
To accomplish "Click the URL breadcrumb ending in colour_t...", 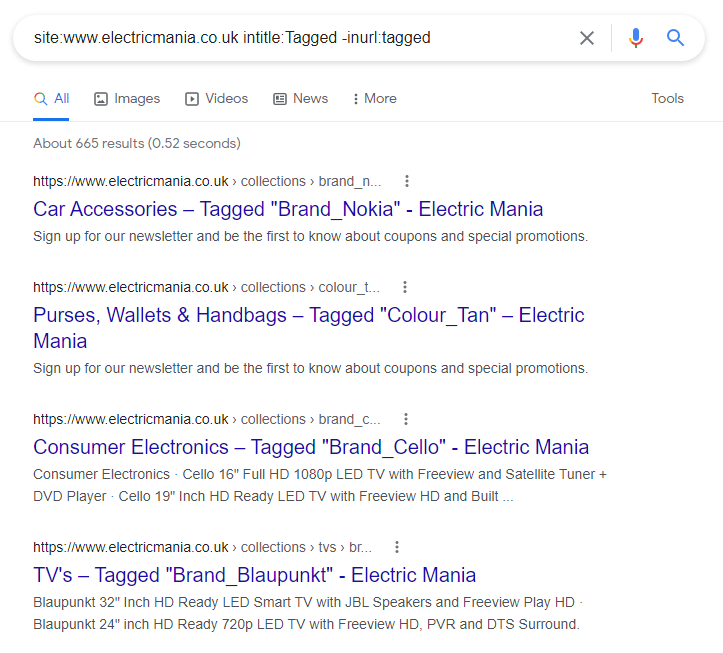I will point(207,287).
